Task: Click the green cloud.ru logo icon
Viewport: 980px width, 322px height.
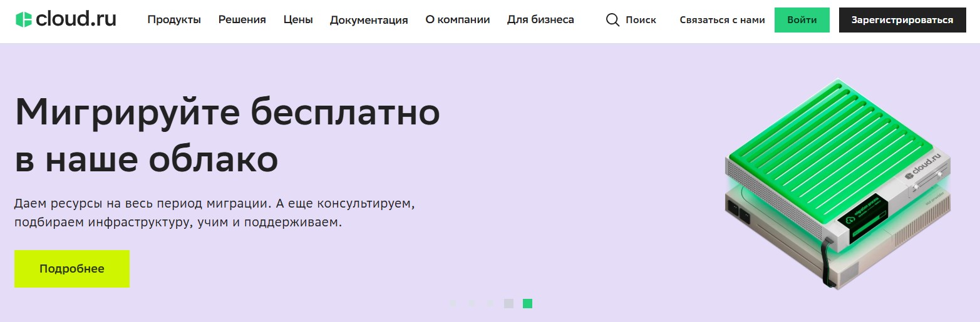Action: [x=24, y=19]
